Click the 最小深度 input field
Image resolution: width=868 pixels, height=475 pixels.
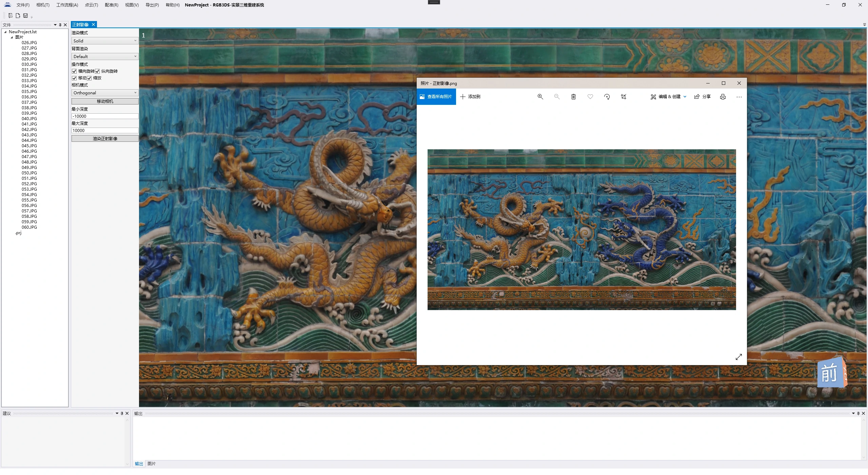click(105, 116)
